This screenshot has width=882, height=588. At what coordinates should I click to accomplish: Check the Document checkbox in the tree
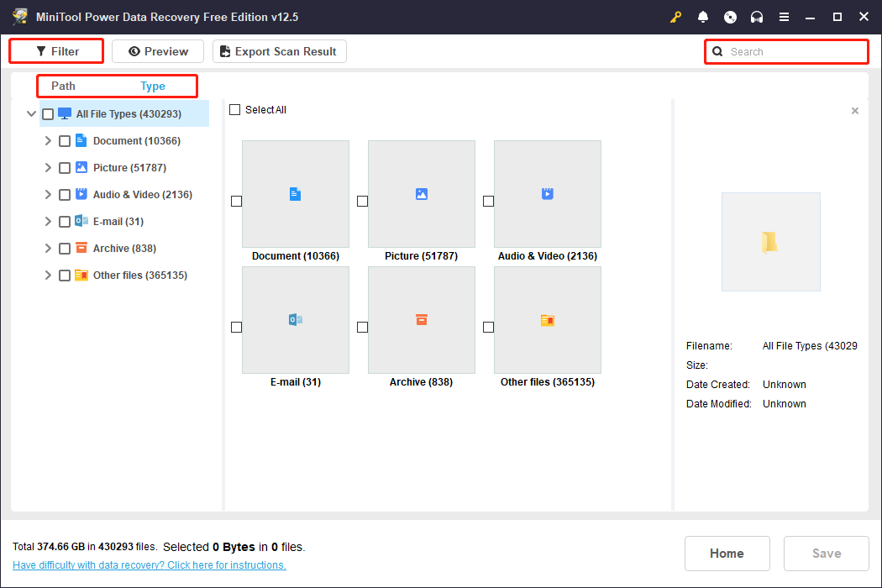tap(65, 141)
